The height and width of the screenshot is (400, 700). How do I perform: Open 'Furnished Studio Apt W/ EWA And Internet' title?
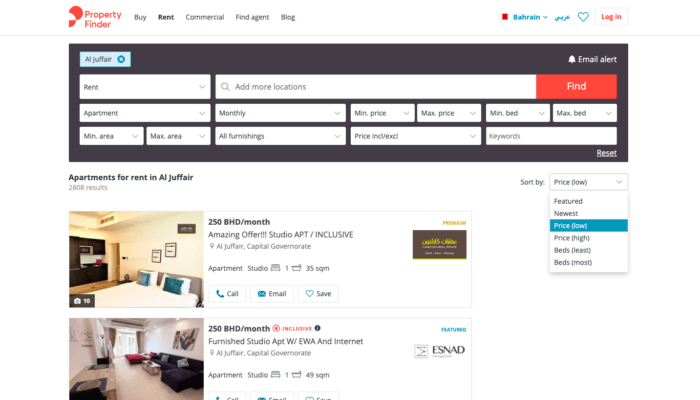pyautogui.click(x=285, y=341)
